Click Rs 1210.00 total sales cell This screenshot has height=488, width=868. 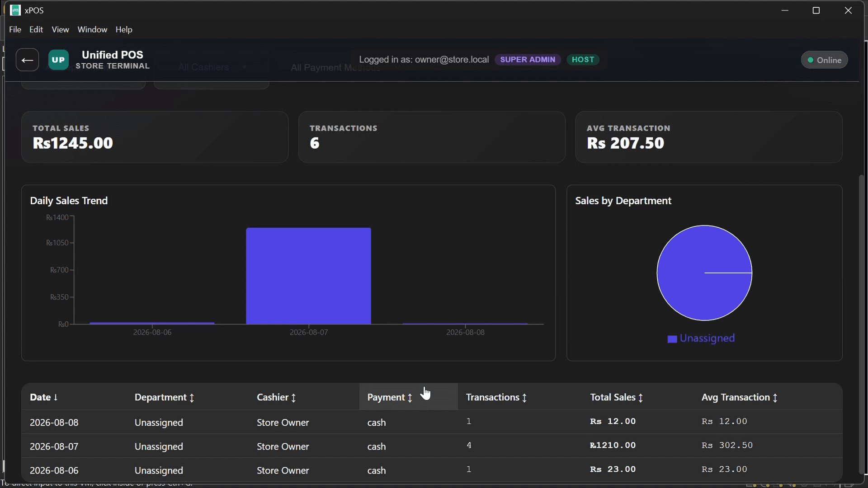[613, 446]
